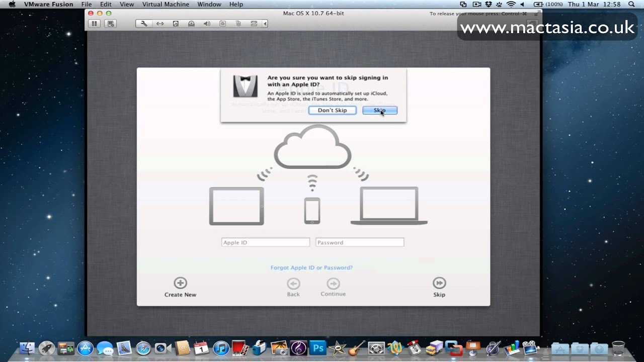Click the network adapter arrows toolbar icon

[159, 24]
